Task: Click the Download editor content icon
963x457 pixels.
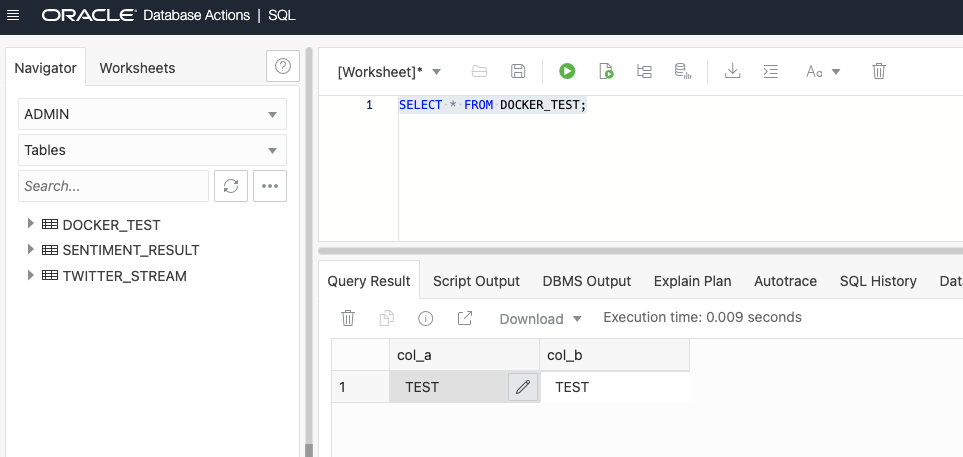Action: point(732,71)
